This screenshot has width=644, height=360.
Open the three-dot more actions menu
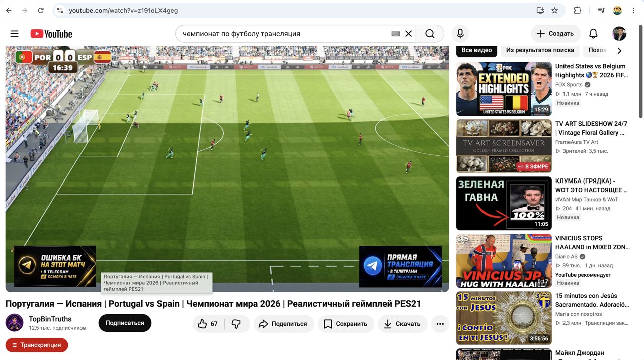pos(440,324)
